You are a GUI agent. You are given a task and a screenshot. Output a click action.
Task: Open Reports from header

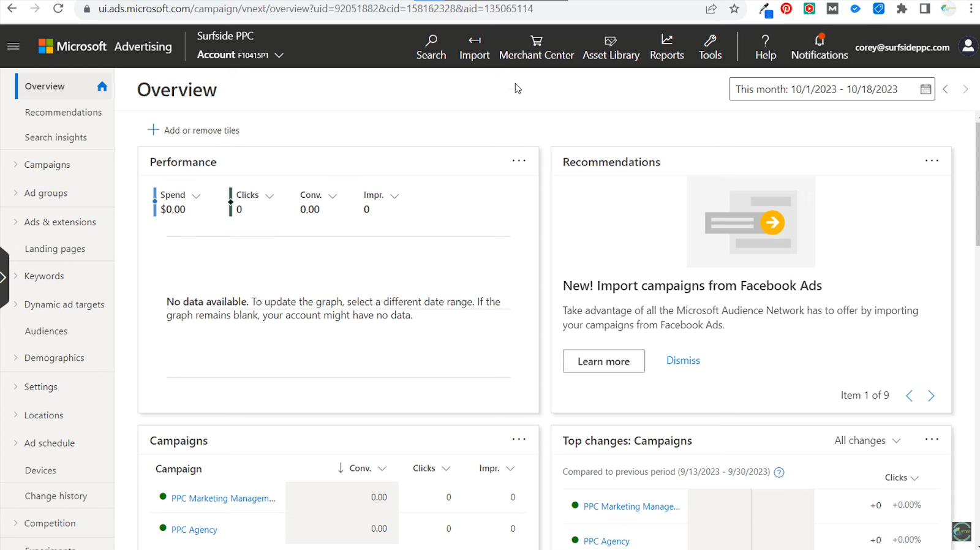667,47
